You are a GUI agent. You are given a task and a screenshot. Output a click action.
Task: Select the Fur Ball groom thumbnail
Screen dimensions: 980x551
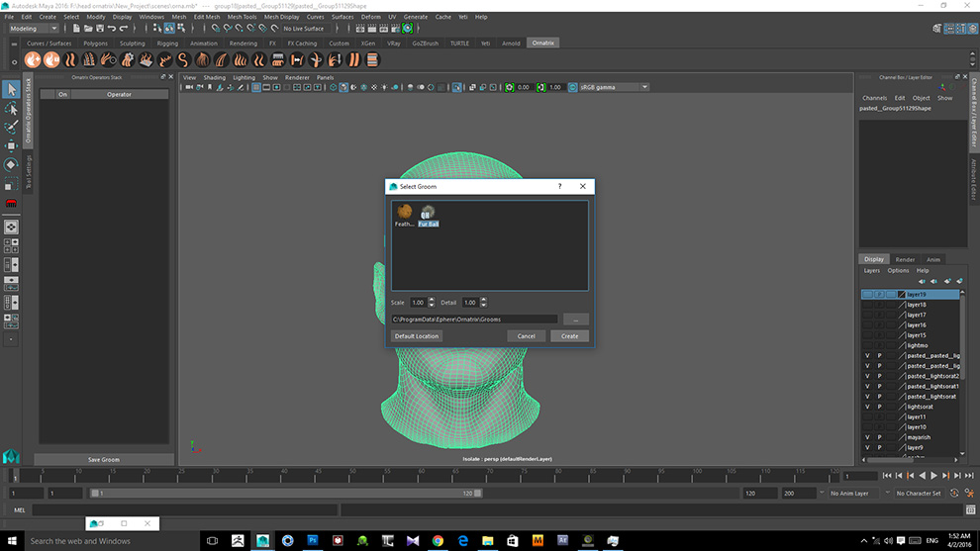[x=428, y=212]
